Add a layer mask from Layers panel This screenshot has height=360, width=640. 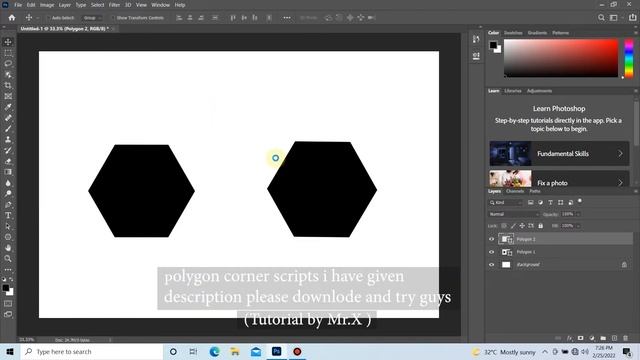click(580, 338)
